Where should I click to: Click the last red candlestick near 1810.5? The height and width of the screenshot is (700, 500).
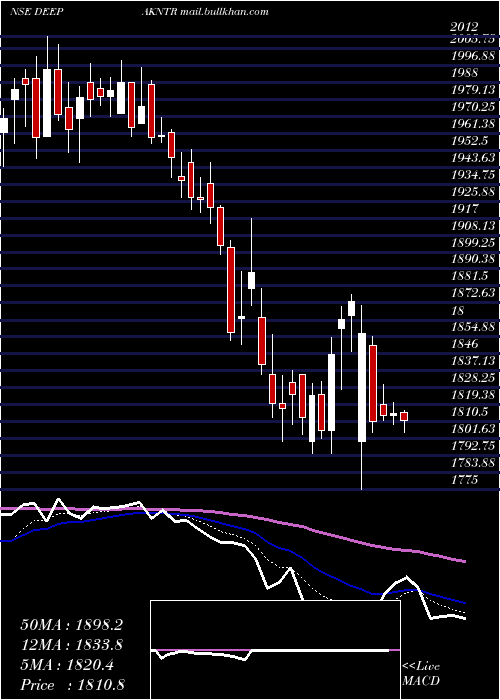[x=404, y=417]
